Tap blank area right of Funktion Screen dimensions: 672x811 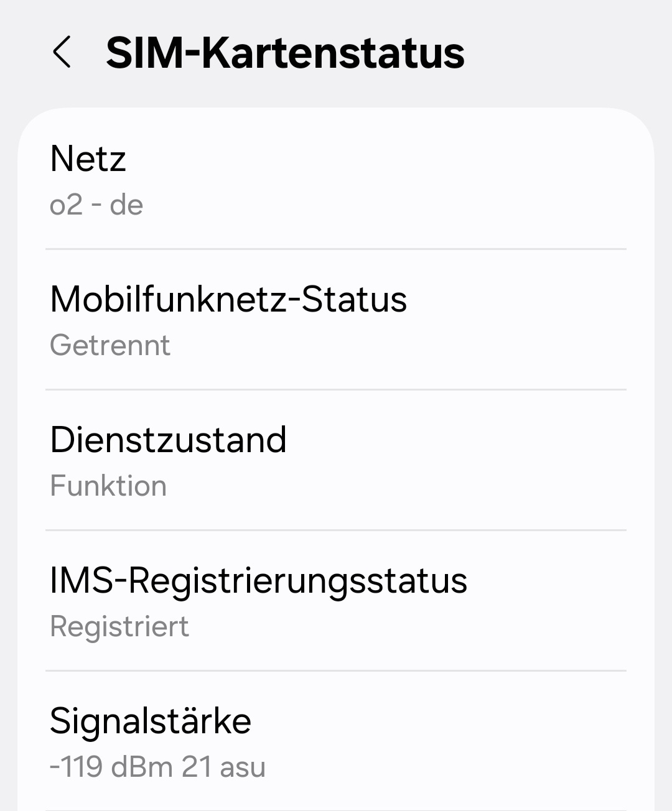point(397,486)
